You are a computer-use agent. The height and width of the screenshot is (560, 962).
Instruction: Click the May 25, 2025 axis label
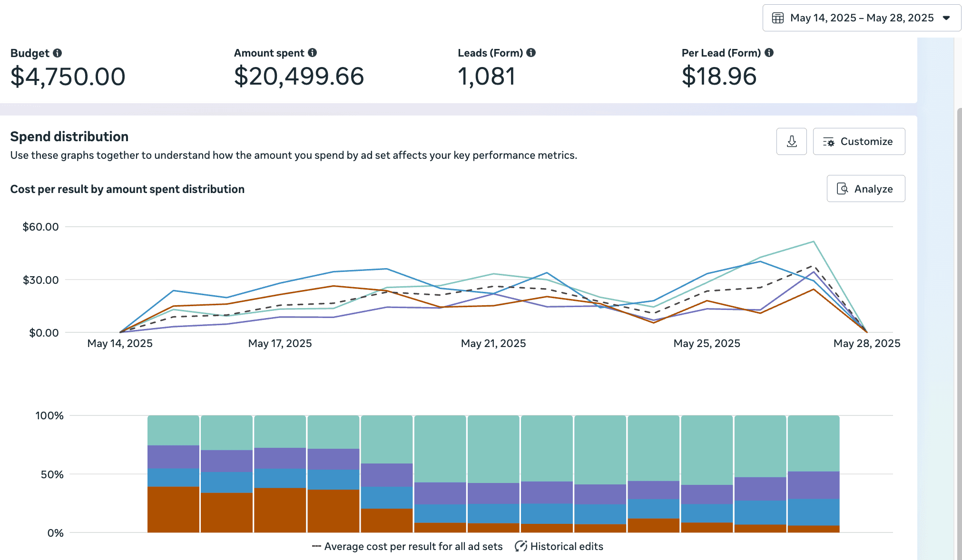point(707,343)
